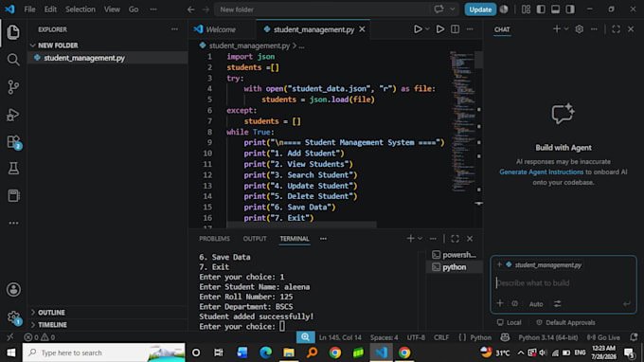The width and height of the screenshot is (644, 362).
Task: Open the new chat dropdown arrow
Action: point(566,29)
